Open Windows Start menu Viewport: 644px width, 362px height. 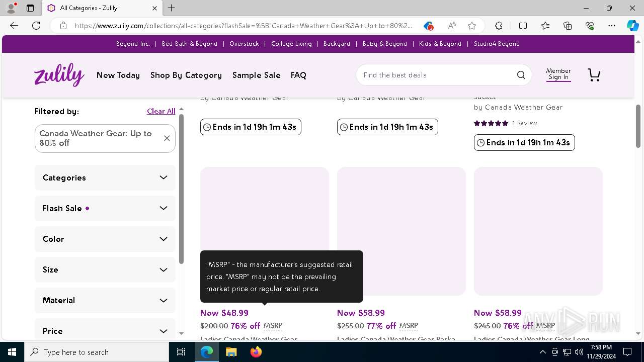click(12, 352)
